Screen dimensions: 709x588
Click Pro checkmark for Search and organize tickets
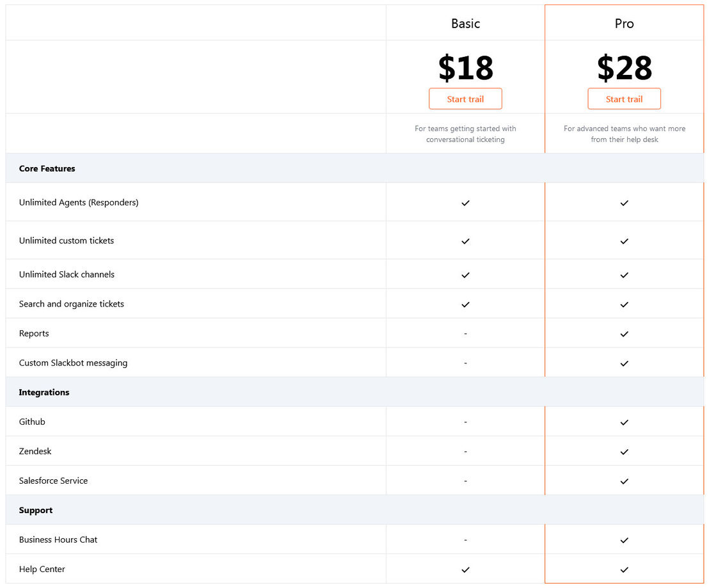pyautogui.click(x=624, y=305)
